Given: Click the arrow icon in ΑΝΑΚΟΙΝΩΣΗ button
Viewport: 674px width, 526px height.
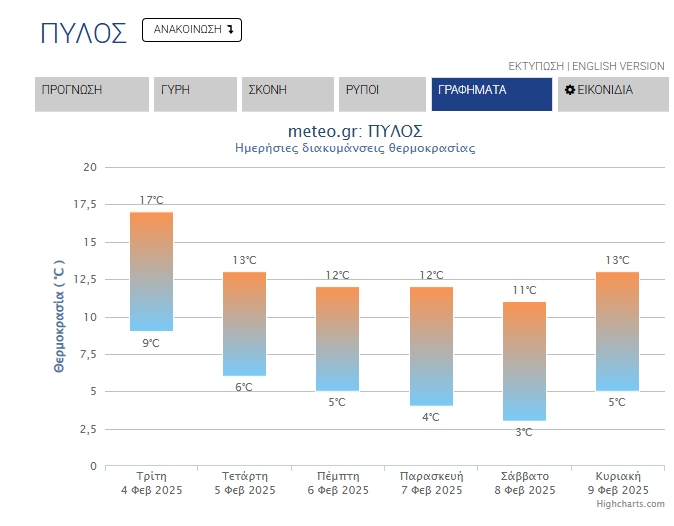Looking at the screenshot, I should click(x=230, y=29).
